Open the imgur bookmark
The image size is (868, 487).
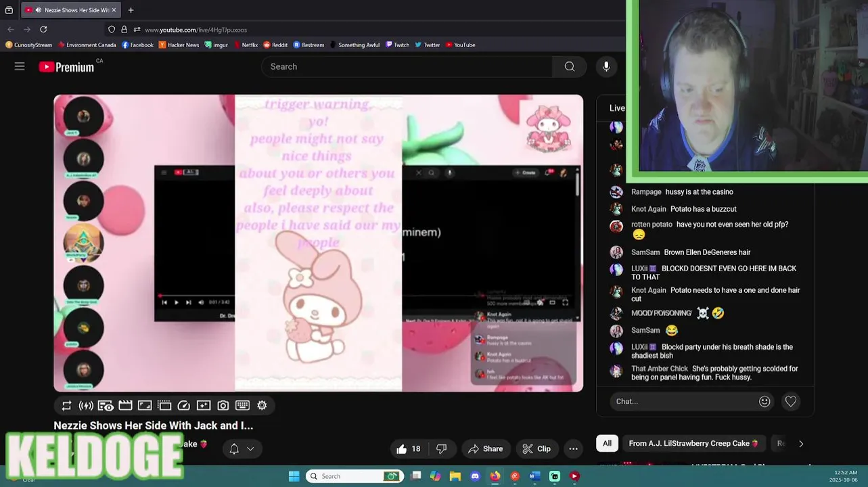tap(216, 45)
